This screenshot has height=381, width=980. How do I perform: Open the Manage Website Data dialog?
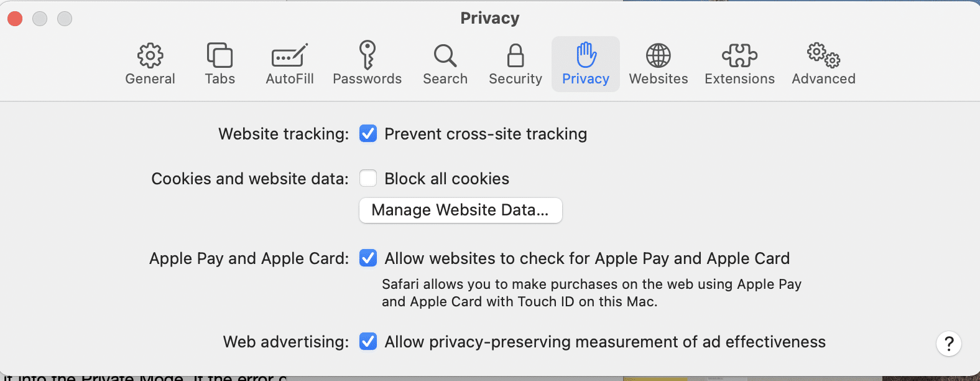coord(460,210)
